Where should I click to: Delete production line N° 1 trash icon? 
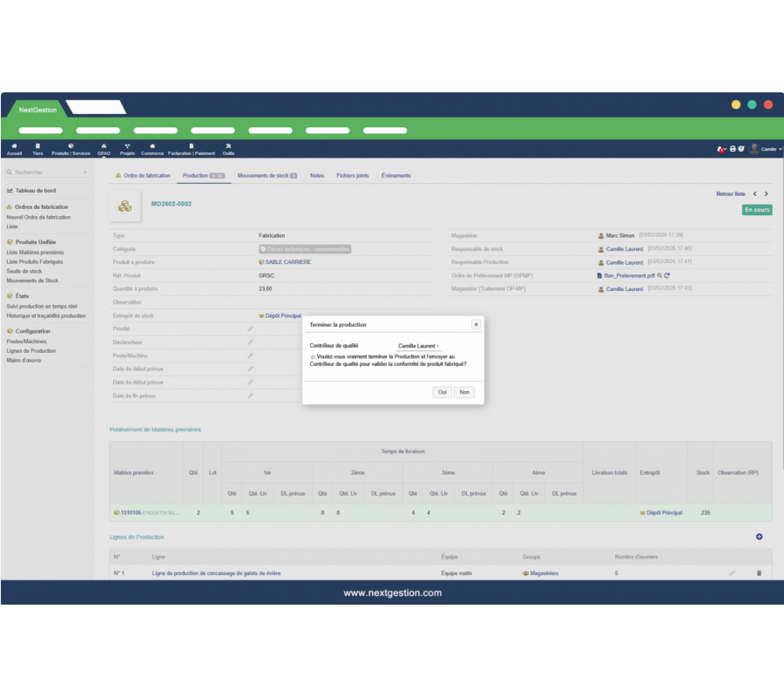[x=759, y=573]
